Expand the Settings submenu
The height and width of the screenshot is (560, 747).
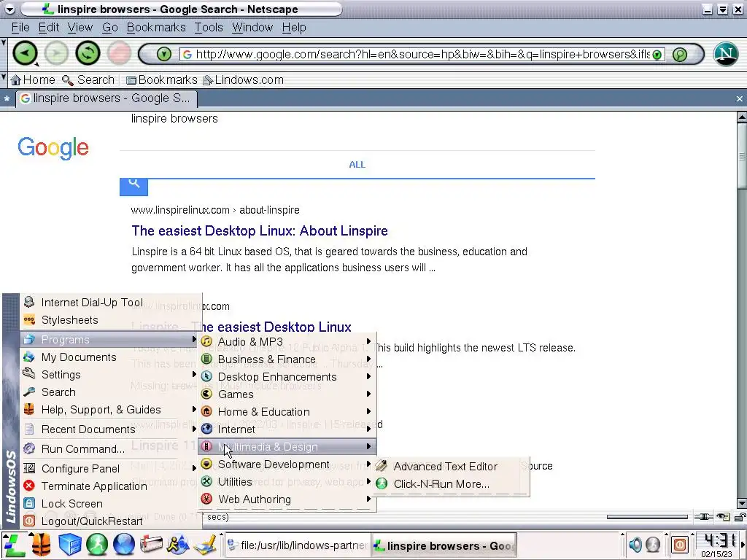pos(111,375)
